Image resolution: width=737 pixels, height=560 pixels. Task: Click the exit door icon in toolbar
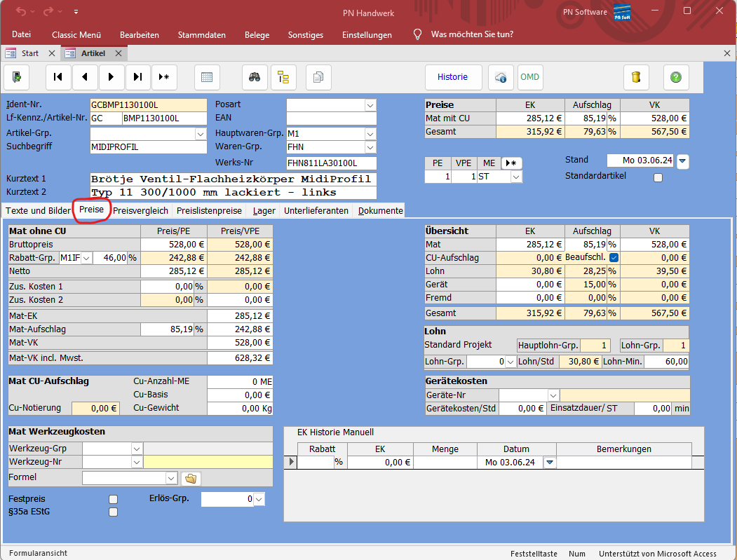(x=17, y=77)
